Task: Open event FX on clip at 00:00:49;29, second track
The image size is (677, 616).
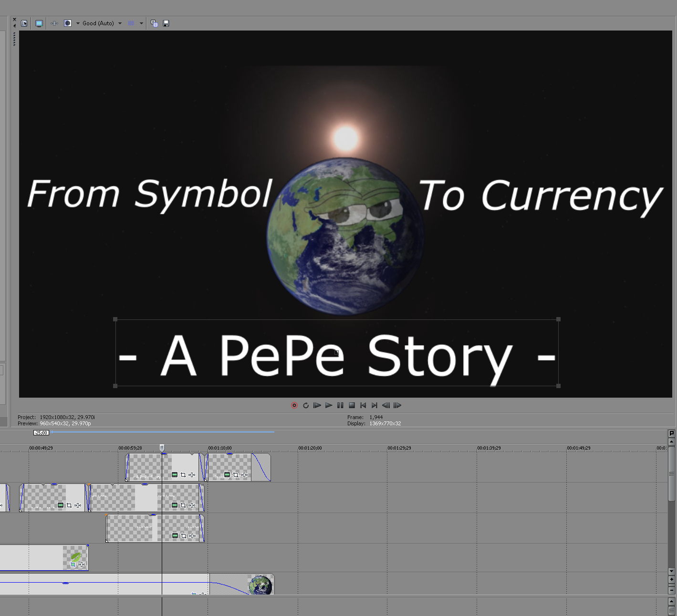Action: (x=78, y=505)
